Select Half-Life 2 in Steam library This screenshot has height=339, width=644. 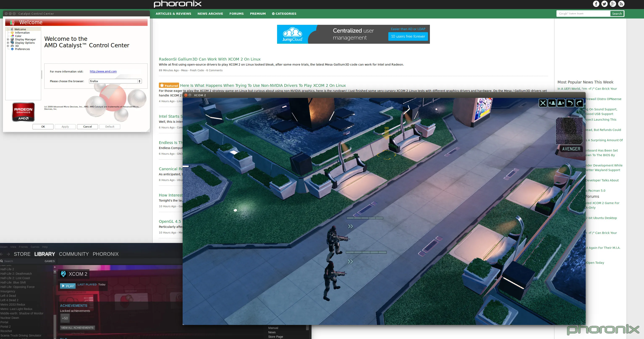point(7,269)
